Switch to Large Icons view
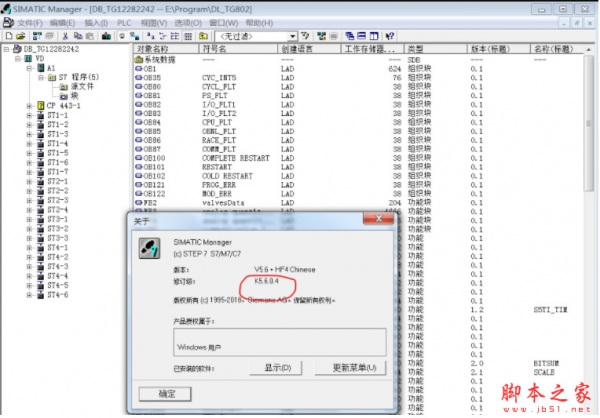Screen dimensions: 600x418 click(x=151, y=36)
